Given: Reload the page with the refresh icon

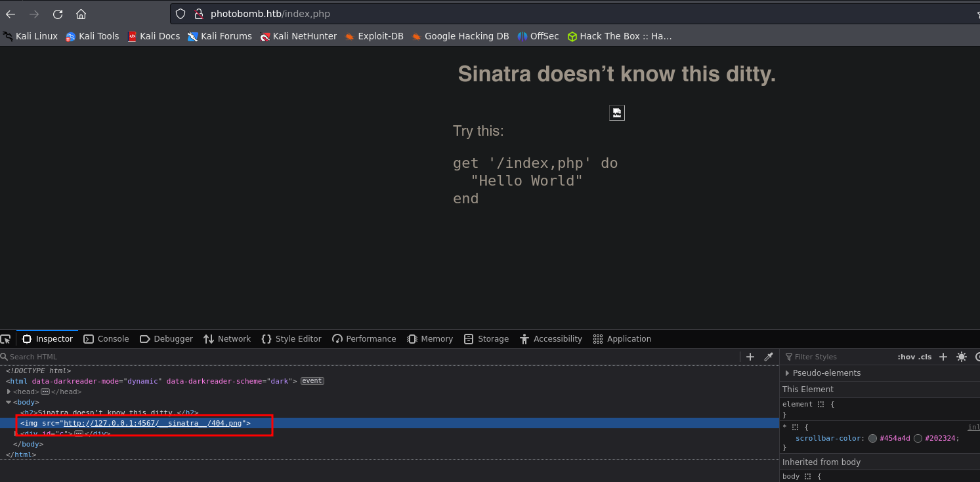Looking at the screenshot, I should 58,14.
